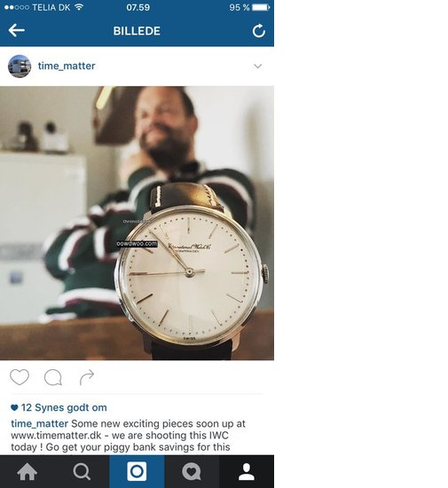The image size is (448, 488).
Task: Open the time_matter username at post top
Action: (x=67, y=66)
